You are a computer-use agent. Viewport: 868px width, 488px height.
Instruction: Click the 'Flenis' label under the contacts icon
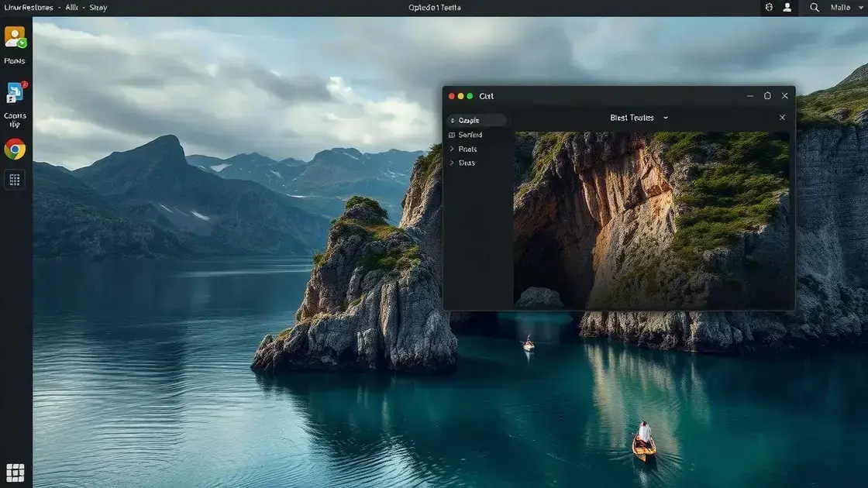tap(15, 61)
